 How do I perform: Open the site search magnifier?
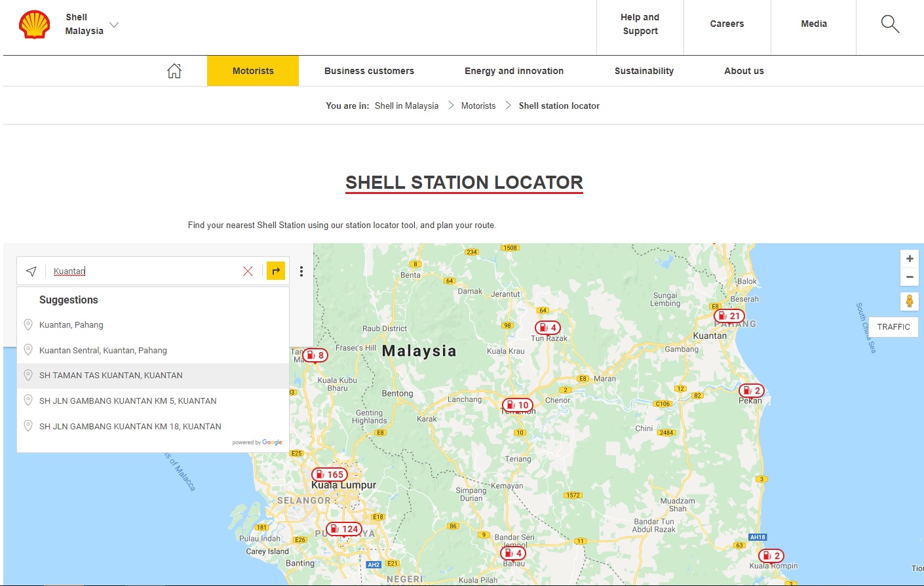pyautogui.click(x=889, y=24)
